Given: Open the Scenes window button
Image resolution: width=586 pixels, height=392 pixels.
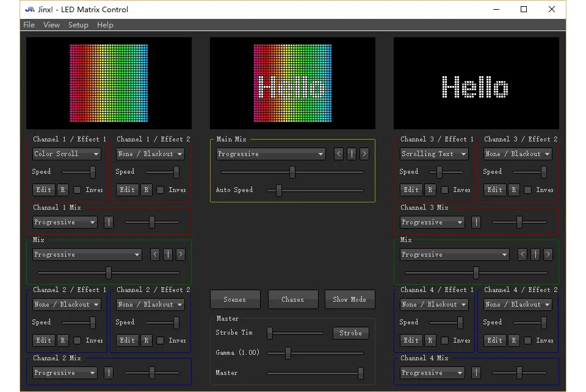Looking at the screenshot, I should (x=235, y=299).
